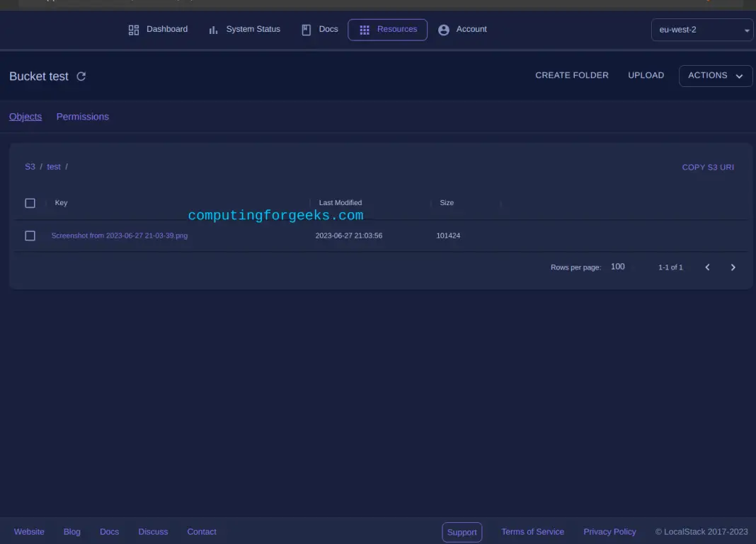Select the Screenshot file row checkbox
The image size is (756, 544).
(30, 236)
